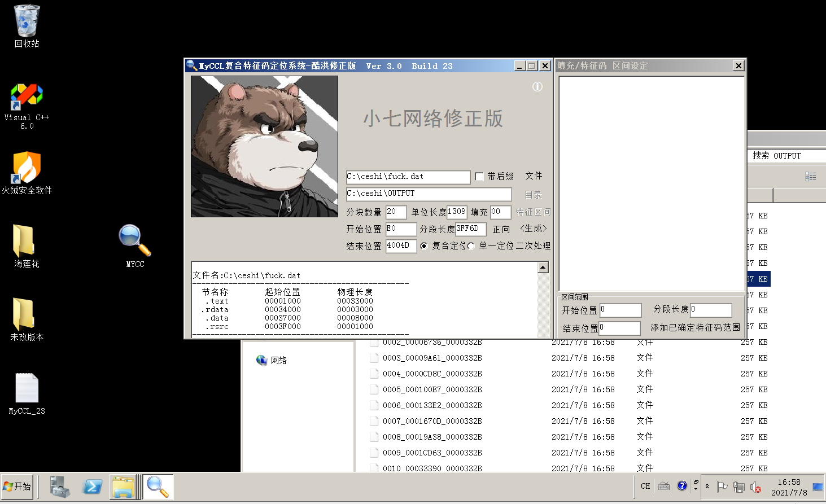Click the output directory field C:\ceshi\OUTPUT
Image resolution: width=826 pixels, height=504 pixels.
(x=429, y=194)
